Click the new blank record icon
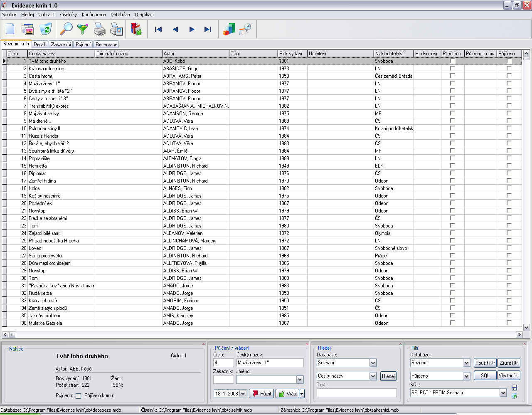Screen dimensions: 532x415 10,29
